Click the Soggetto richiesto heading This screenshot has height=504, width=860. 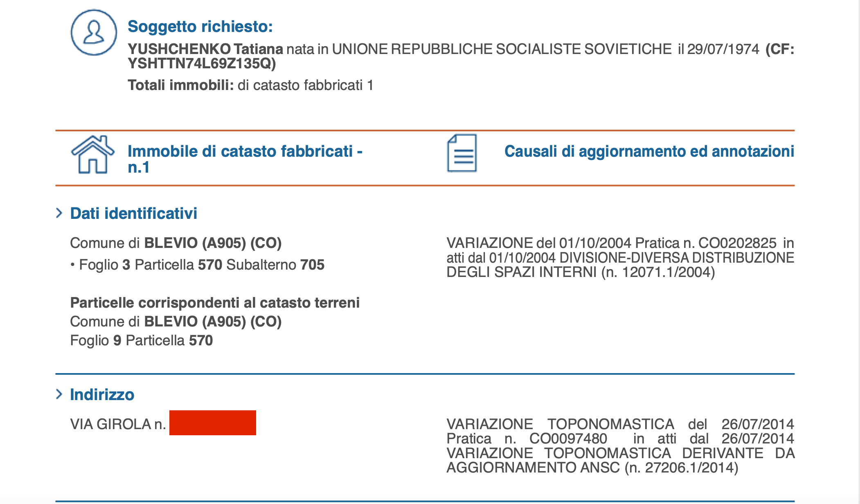pos(200,27)
